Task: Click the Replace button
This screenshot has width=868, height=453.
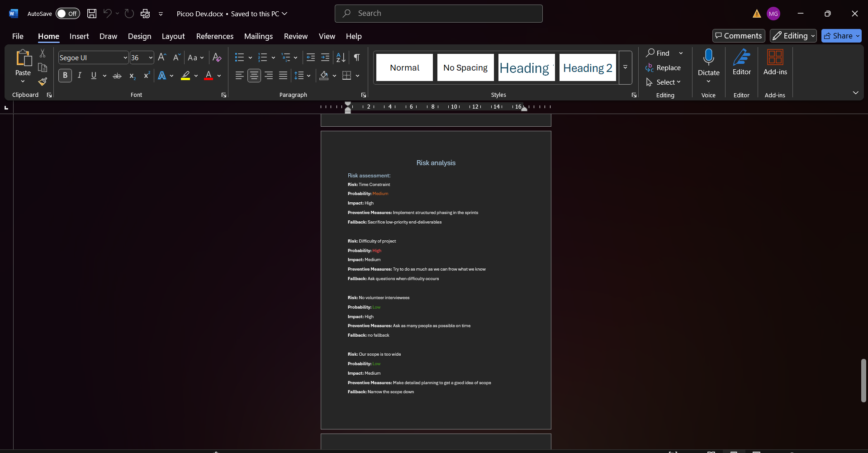Action: pyautogui.click(x=663, y=67)
